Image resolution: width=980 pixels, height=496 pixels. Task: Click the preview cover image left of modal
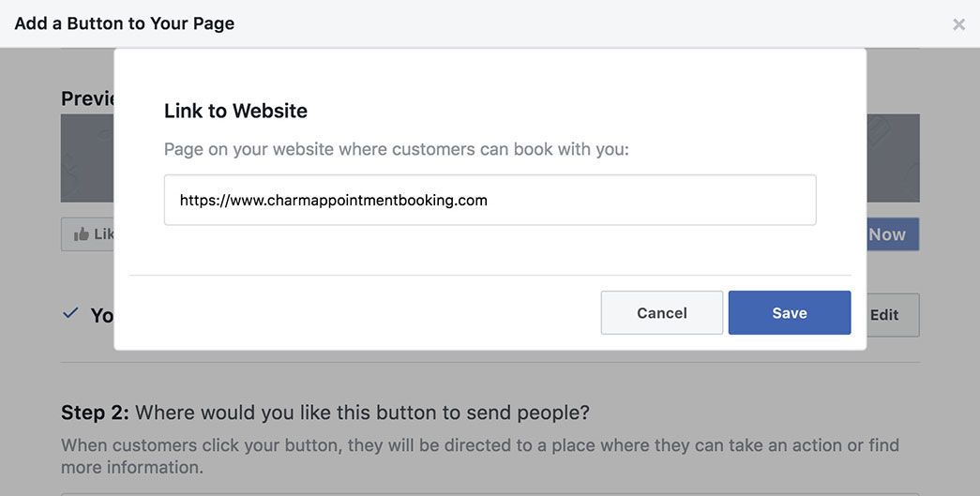coord(87,158)
